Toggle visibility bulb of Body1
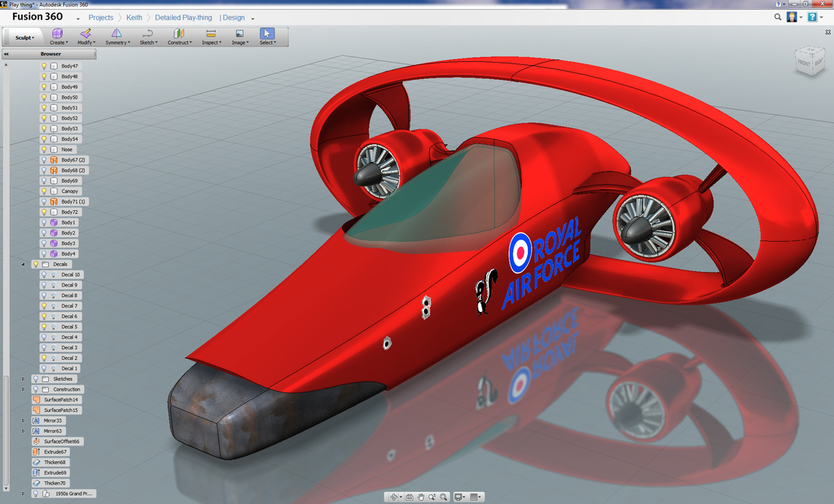 44,222
